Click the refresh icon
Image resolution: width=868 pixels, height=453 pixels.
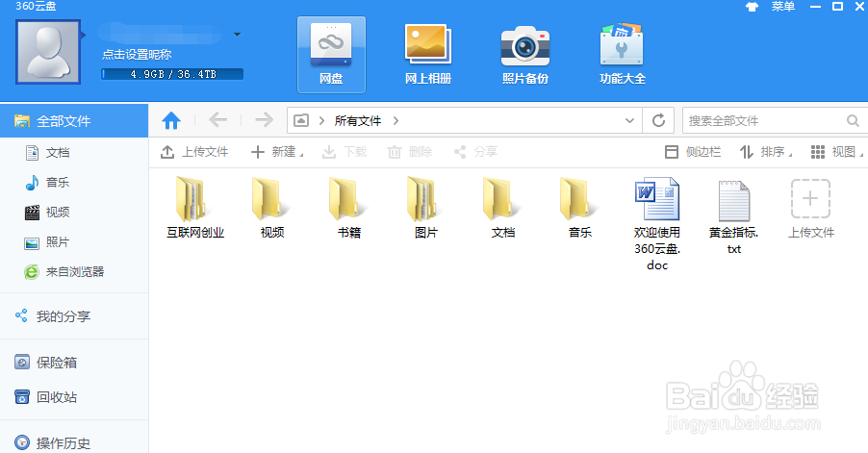(658, 120)
